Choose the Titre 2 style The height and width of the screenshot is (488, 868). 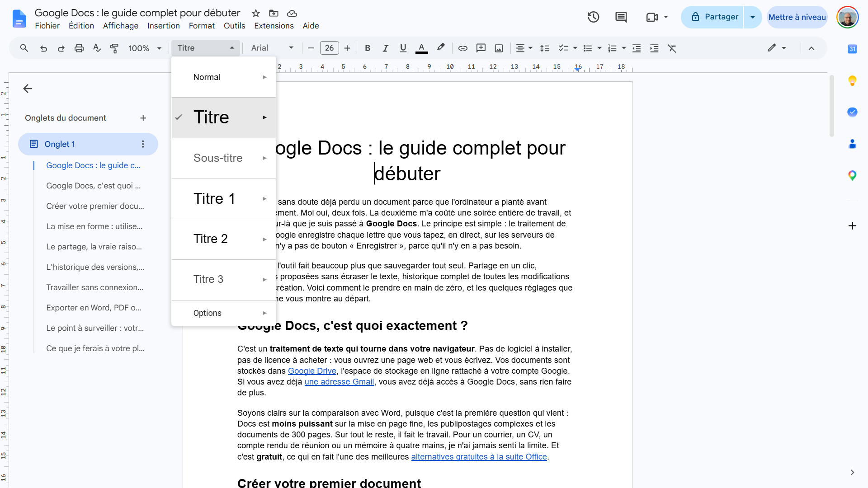click(x=224, y=239)
